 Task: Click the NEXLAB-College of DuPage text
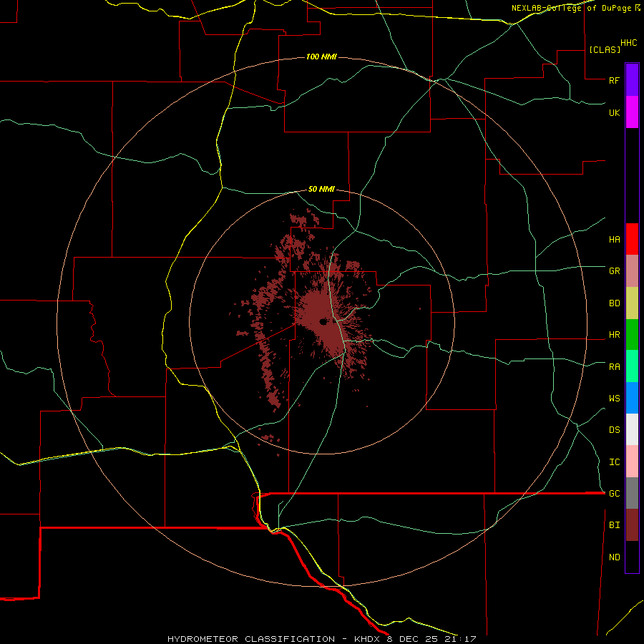pyautogui.click(x=571, y=8)
